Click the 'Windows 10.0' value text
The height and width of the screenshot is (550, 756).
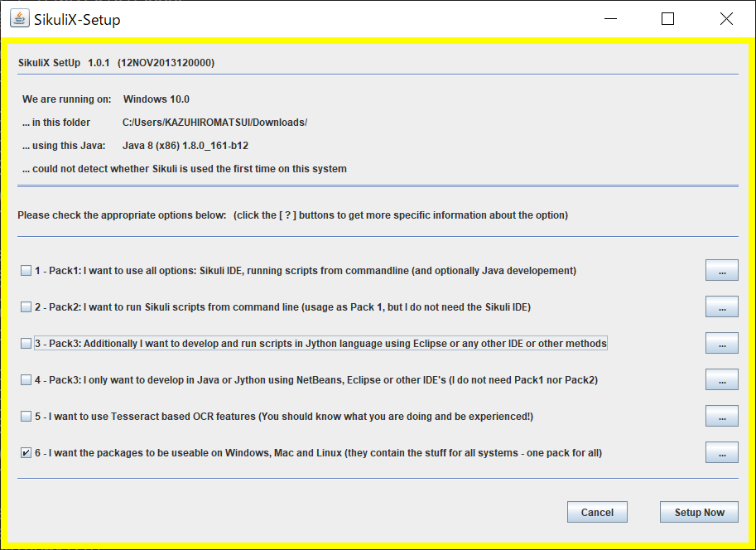tap(156, 99)
